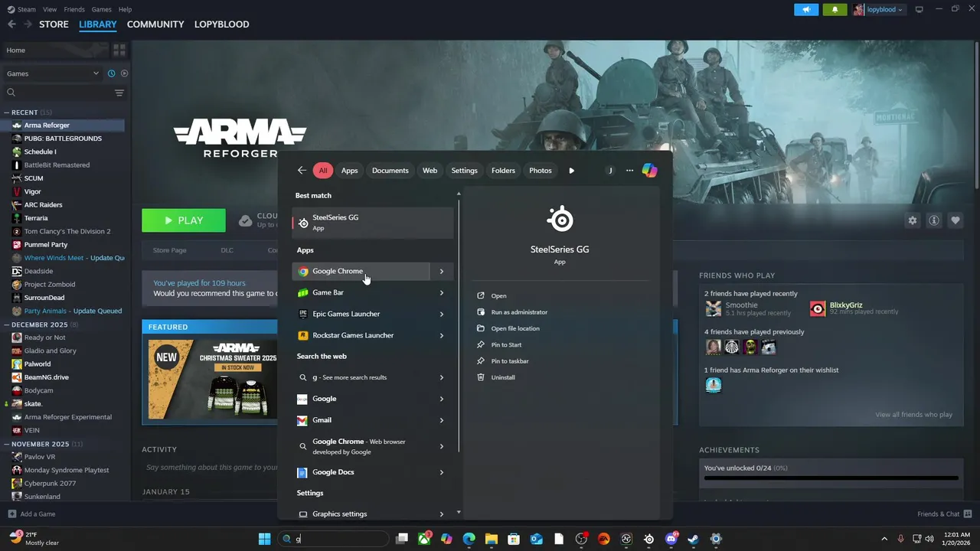The width and height of the screenshot is (980, 551).
Task: Open Xbox app from taskbar
Action: click(x=424, y=539)
